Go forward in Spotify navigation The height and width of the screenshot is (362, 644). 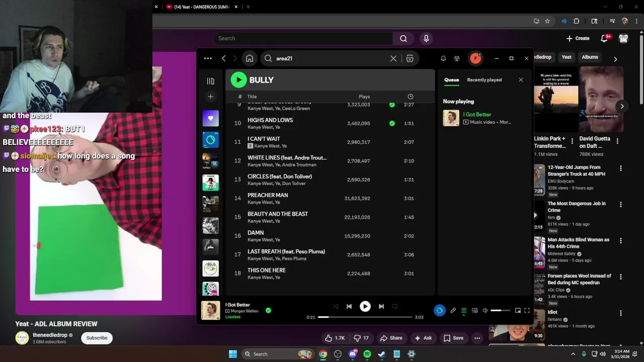[x=235, y=58]
